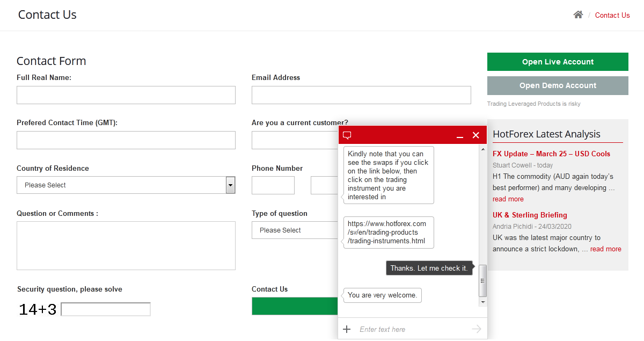
Task: Open UK & Sterling Briefing article
Action: tap(530, 215)
